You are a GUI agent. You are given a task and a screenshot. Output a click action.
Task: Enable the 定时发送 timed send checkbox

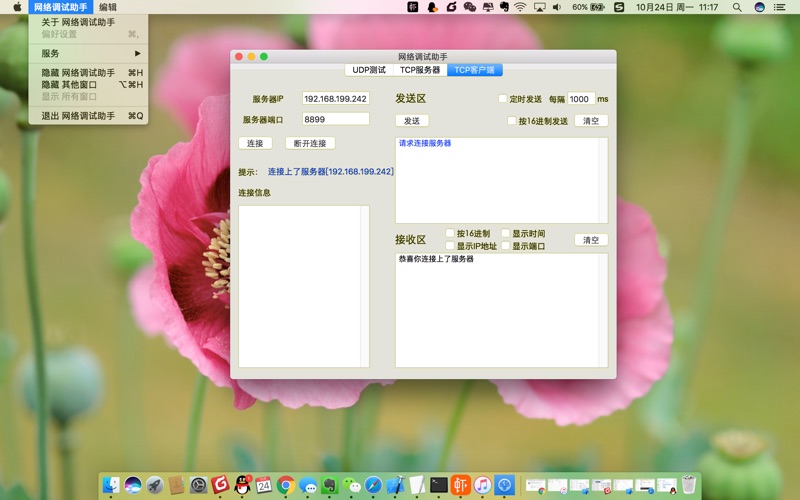click(503, 99)
